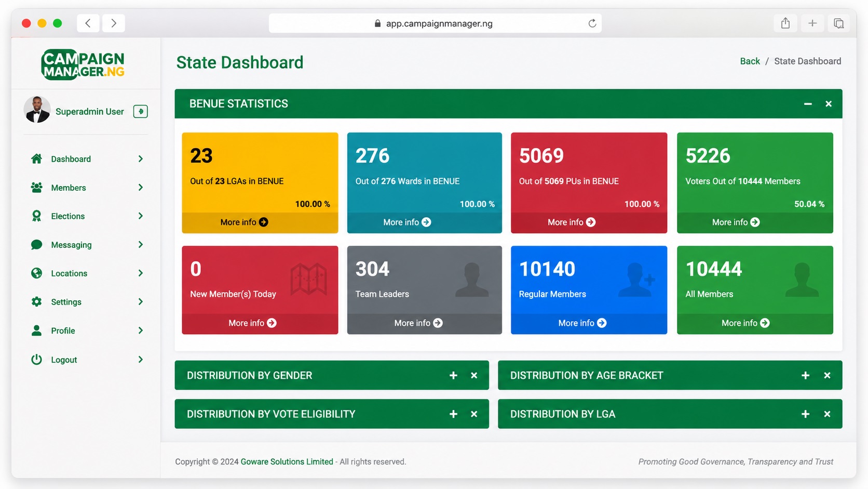Click the map icon on New Members card

308,279
